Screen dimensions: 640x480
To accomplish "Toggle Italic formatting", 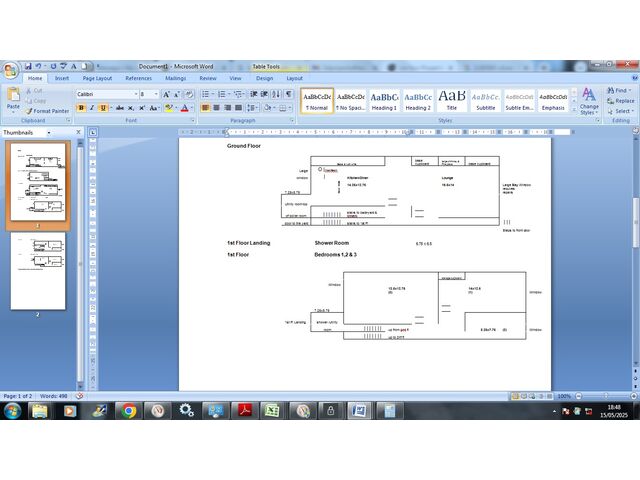I will tap(92, 108).
